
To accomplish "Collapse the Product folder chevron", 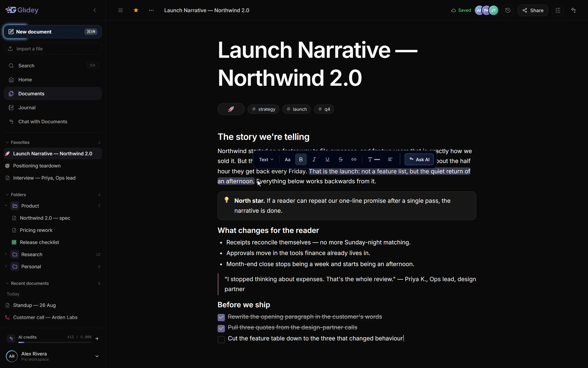I will coord(6,206).
